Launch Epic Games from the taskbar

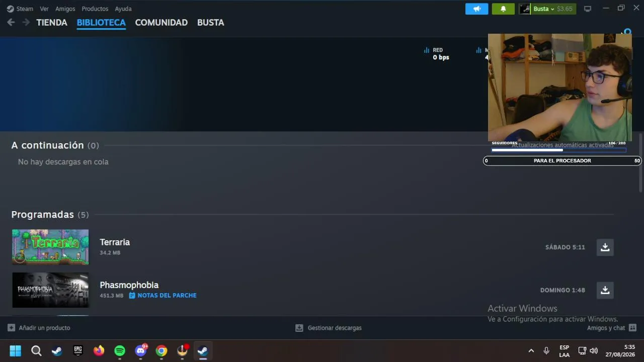click(x=78, y=350)
